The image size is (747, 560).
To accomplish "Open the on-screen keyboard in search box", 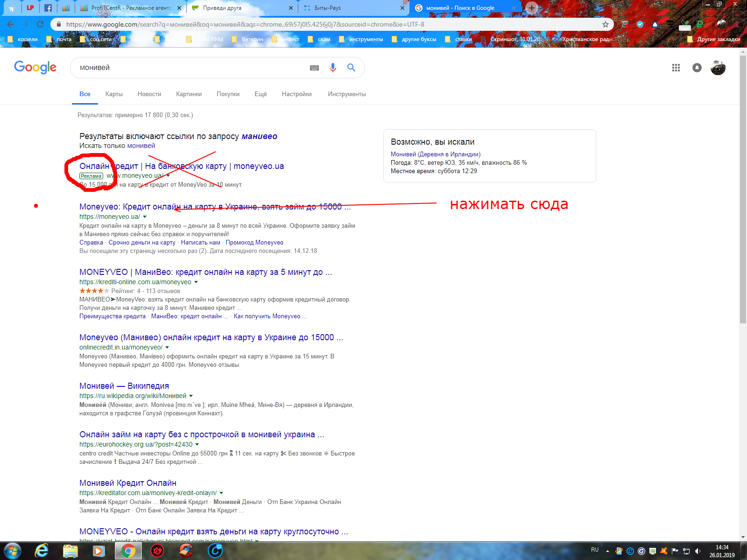I will click(314, 68).
